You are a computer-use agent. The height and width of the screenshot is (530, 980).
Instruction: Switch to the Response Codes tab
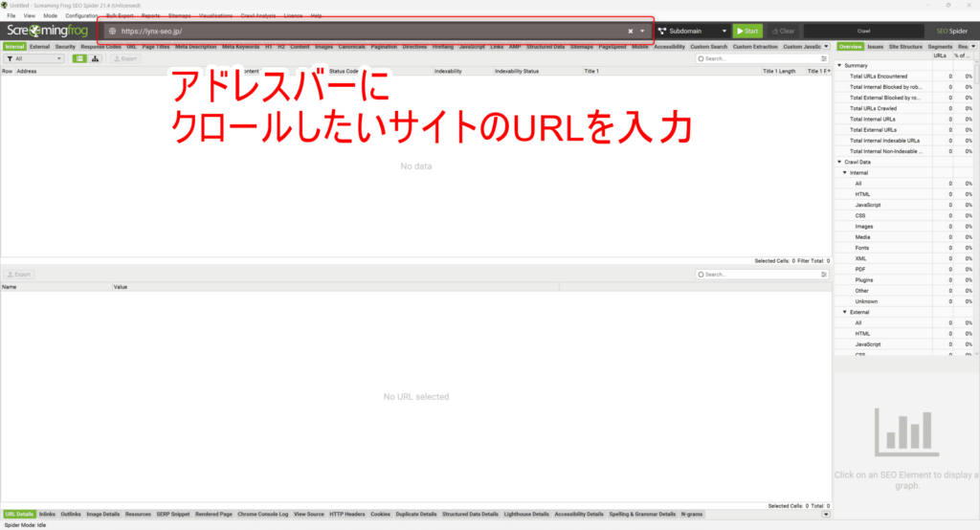pos(100,46)
